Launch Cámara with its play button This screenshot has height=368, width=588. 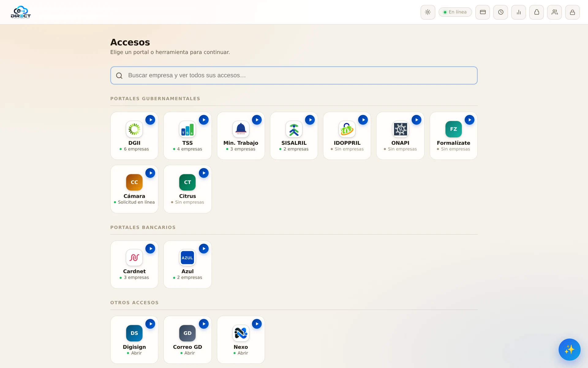point(150,173)
